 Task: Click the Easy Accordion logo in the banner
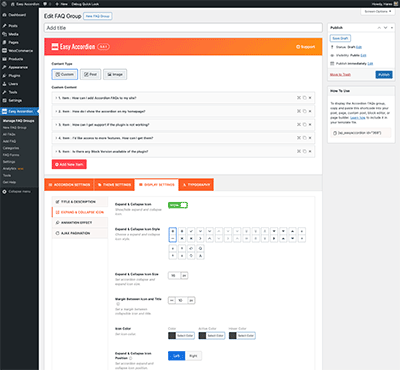[73, 47]
